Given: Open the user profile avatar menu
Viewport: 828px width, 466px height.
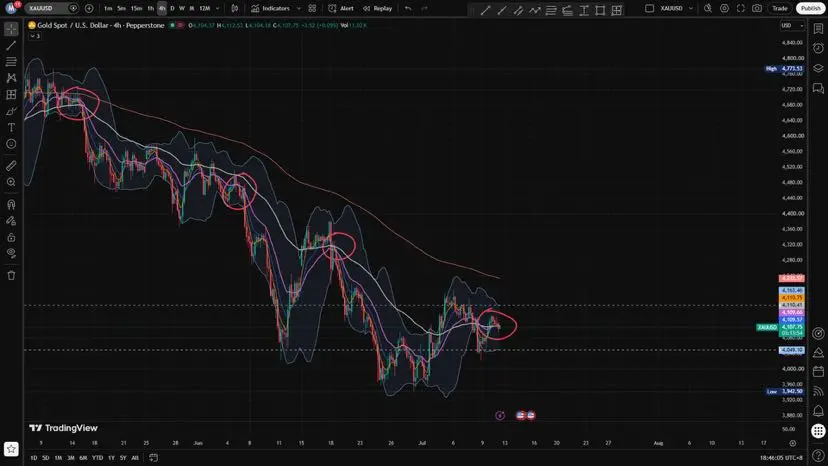Looking at the screenshot, I should coord(12,8).
